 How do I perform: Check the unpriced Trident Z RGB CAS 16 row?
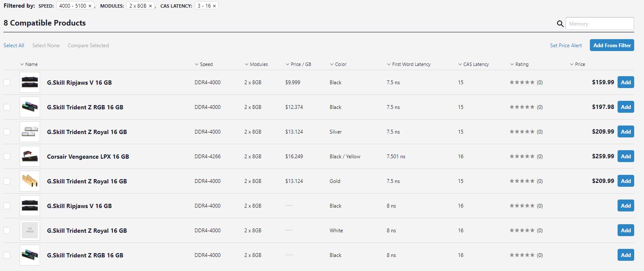point(7,255)
